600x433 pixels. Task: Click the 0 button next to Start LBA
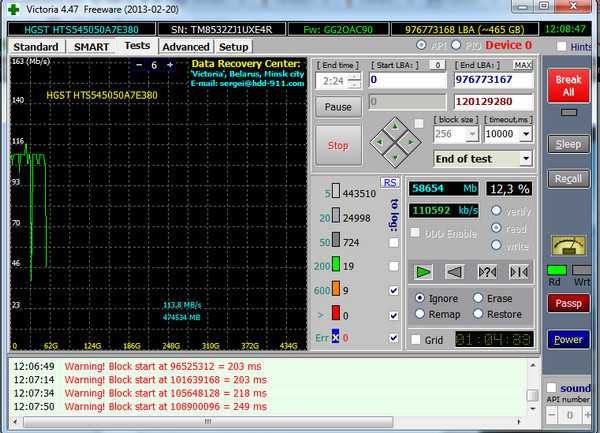point(437,65)
